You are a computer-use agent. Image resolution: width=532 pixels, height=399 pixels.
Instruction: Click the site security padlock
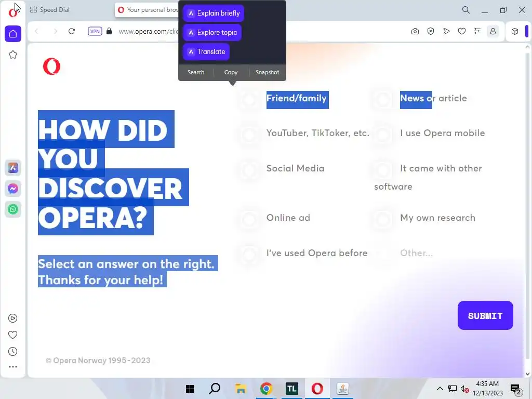[109, 31]
